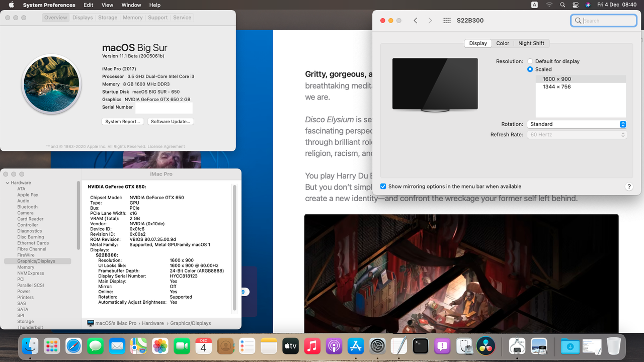The image size is (644, 362).
Task: Select Graphics/Displays in sidebar
Action: [38, 261]
